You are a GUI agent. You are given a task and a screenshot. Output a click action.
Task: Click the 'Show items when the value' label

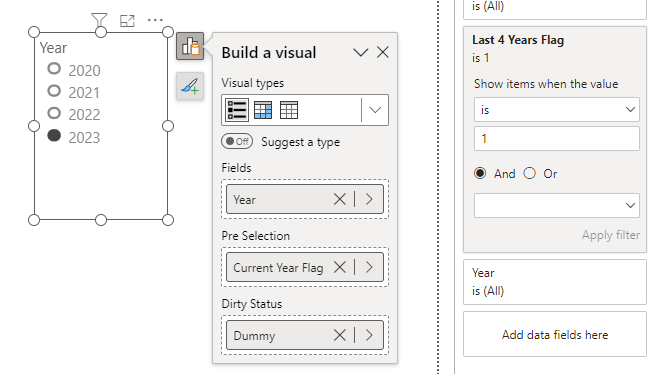point(546,84)
